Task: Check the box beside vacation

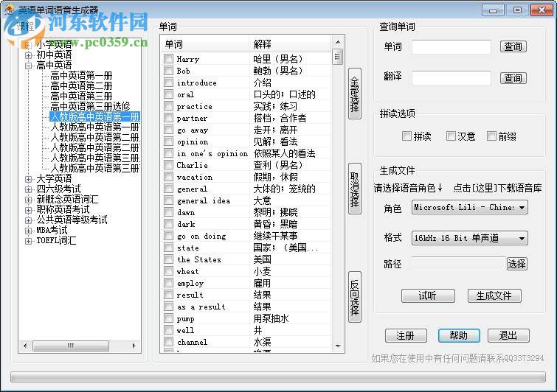Action: (x=169, y=177)
